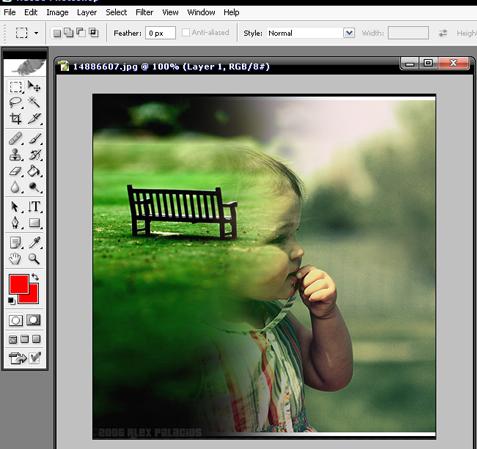The height and width of the screenshot is (449, 477).
Task: Choose Subtract from Selection mode
Action: [x=81, y=33]
